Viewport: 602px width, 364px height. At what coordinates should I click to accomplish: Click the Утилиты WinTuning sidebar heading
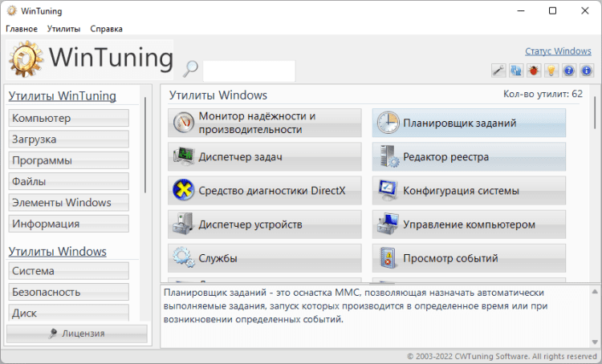[62, 96]
